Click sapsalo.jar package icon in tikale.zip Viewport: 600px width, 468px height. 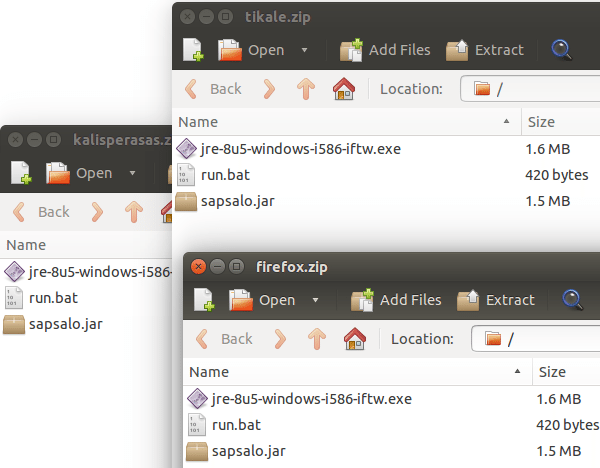186,201
